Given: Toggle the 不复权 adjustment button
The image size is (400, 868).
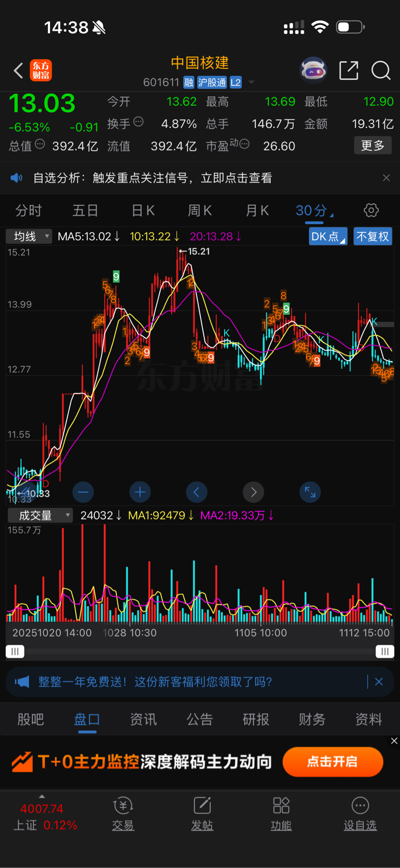Looking at the screenshot, I should [373, 237].
